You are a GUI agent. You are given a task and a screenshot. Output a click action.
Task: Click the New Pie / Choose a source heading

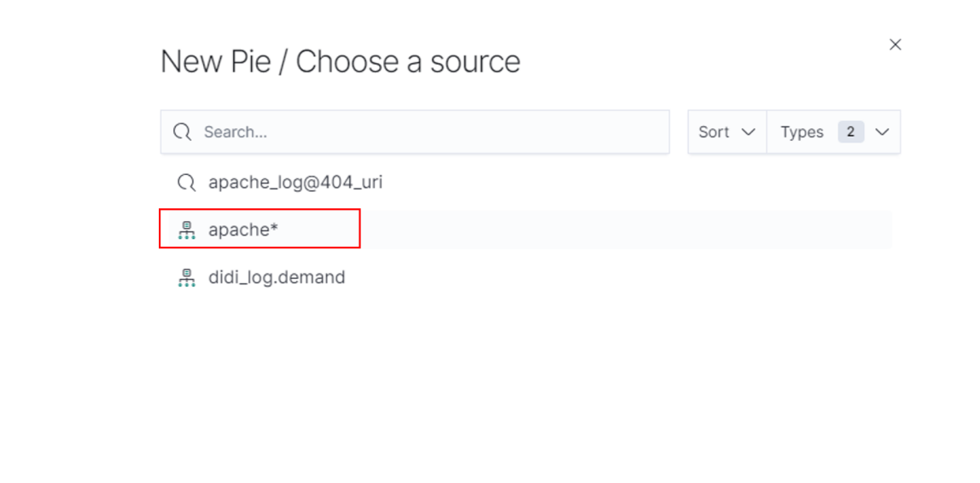pyautogui.click(x=340, y=61)
